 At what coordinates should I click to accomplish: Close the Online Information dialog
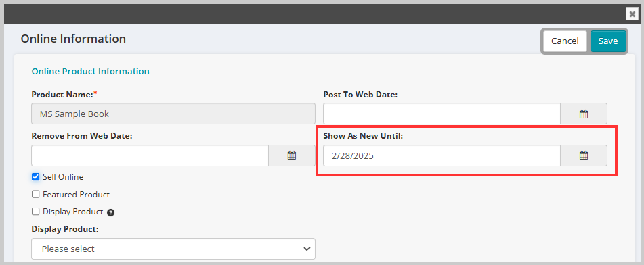(632, 14)
